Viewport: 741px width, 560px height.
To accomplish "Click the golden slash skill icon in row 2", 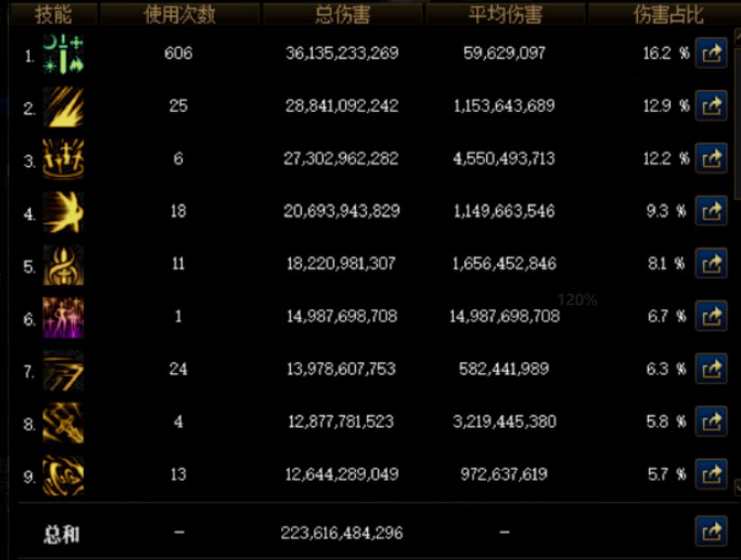I will click(x=63, y=107).
